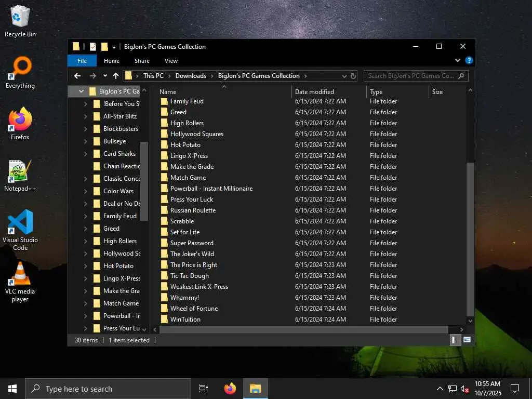Open the network status tray icon
This screenshot has height=399, width=532.
click(x=453, y=389)
